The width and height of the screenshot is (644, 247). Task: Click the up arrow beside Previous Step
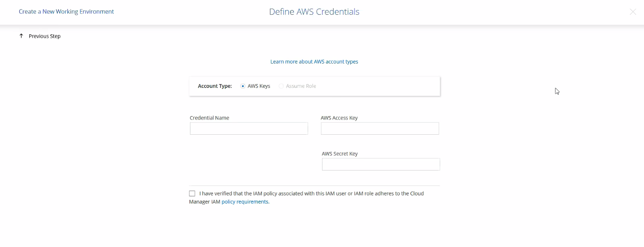(x=21, y=36)
